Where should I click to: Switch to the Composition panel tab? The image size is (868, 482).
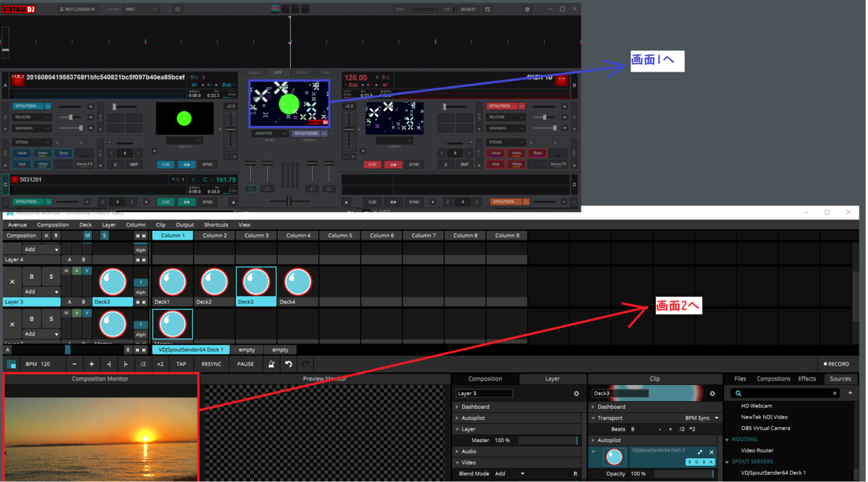tap(485, 379)
